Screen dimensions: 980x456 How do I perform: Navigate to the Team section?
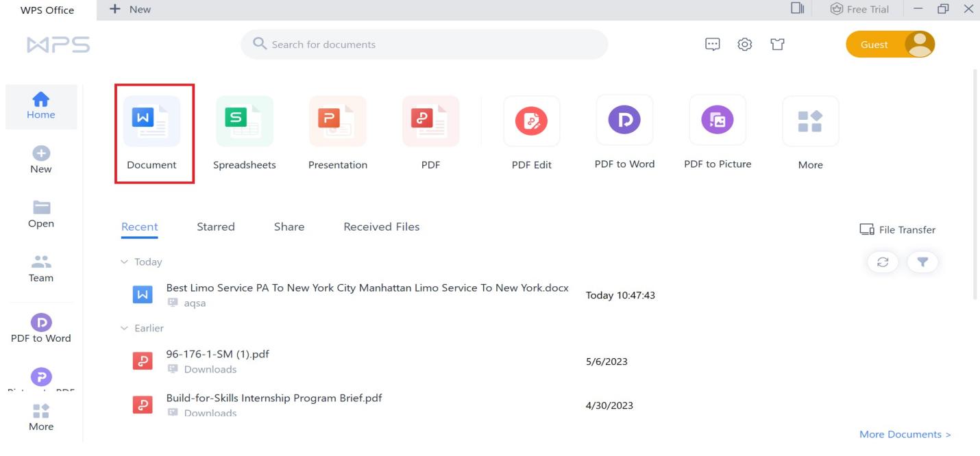click(x=40, y=268)
